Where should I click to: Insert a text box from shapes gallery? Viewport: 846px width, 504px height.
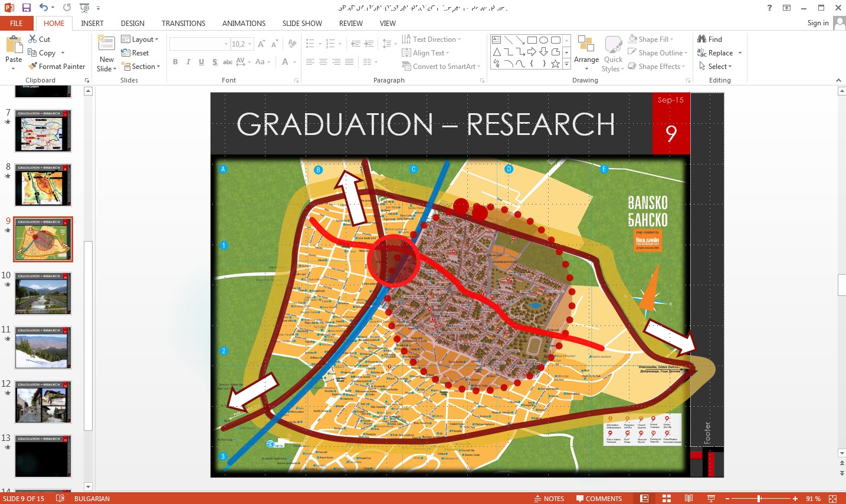[x=497, y=40]
